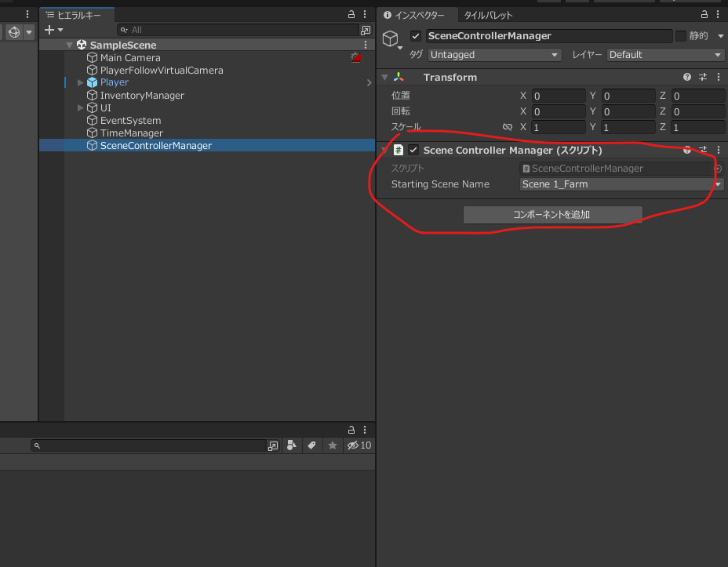This screenshot has height=567, width=728.
Task: Select the Player prefab object
Action: [115, 82]
